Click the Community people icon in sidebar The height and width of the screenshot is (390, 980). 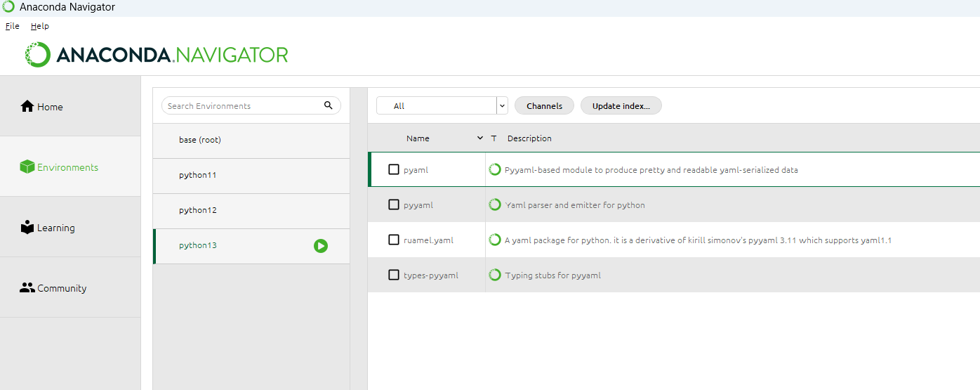27,287
